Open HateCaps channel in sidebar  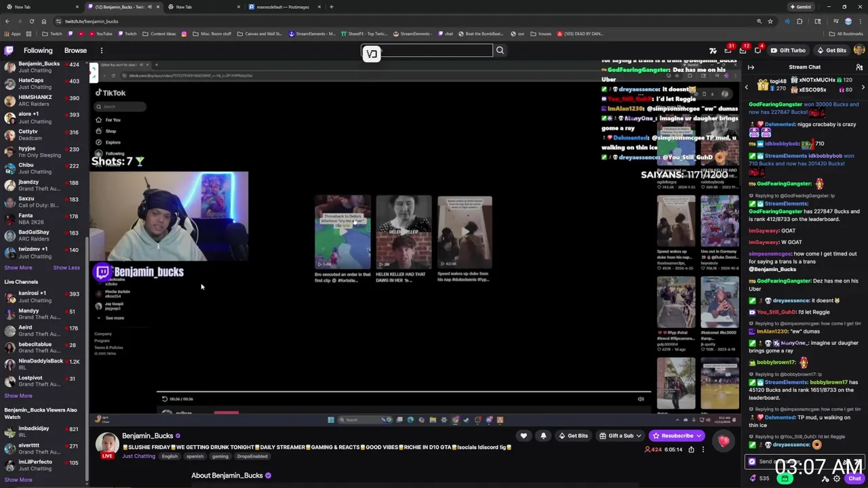(x=42, y=84)
